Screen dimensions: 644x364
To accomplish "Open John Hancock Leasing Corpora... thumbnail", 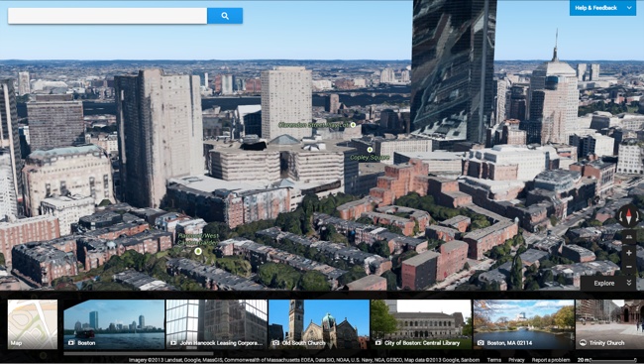I will 216,324.
